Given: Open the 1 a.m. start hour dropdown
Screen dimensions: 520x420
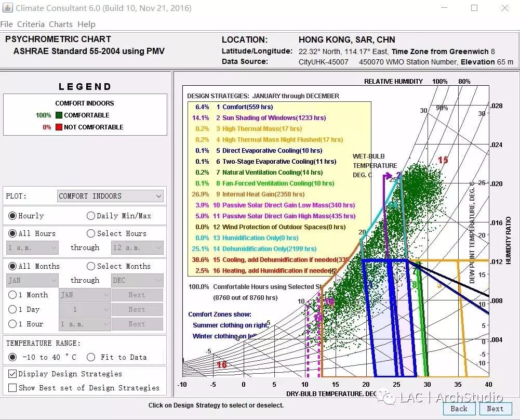Looking at the screenshot, I should pyautogui.click(x=33, y=248).
